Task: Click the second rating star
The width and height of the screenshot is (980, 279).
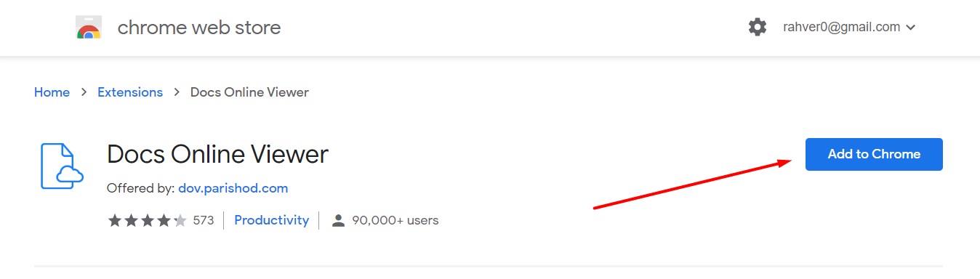Action: pyautogui.click(x=131, y=220)
